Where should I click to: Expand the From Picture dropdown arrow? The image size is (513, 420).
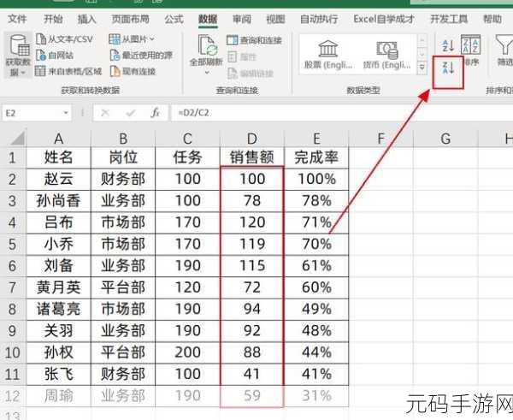[152, 39]
